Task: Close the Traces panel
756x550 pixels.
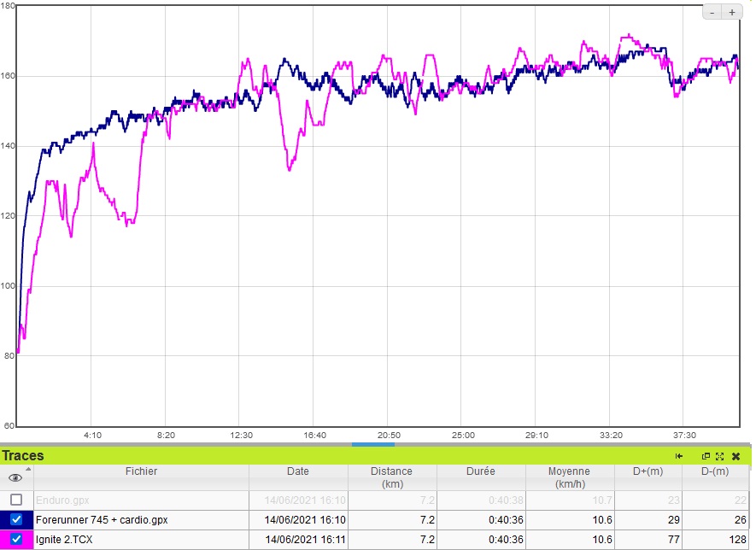Action: coord(735,456)
